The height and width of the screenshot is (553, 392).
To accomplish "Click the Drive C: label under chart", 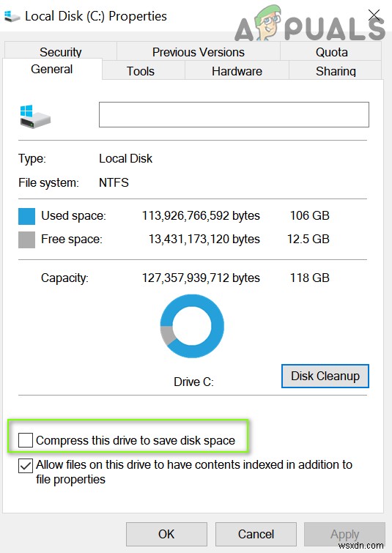I will point(193,382).
